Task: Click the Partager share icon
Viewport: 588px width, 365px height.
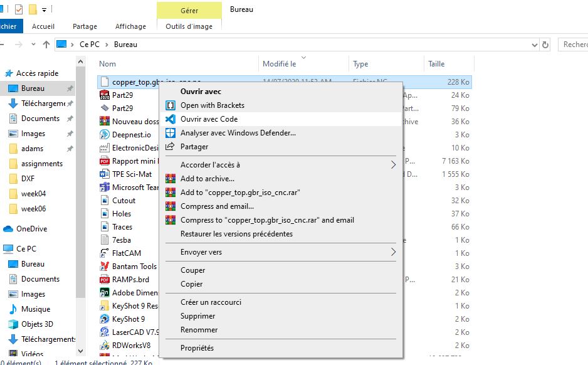Action: pyautogui.click(x=170, y=147)
